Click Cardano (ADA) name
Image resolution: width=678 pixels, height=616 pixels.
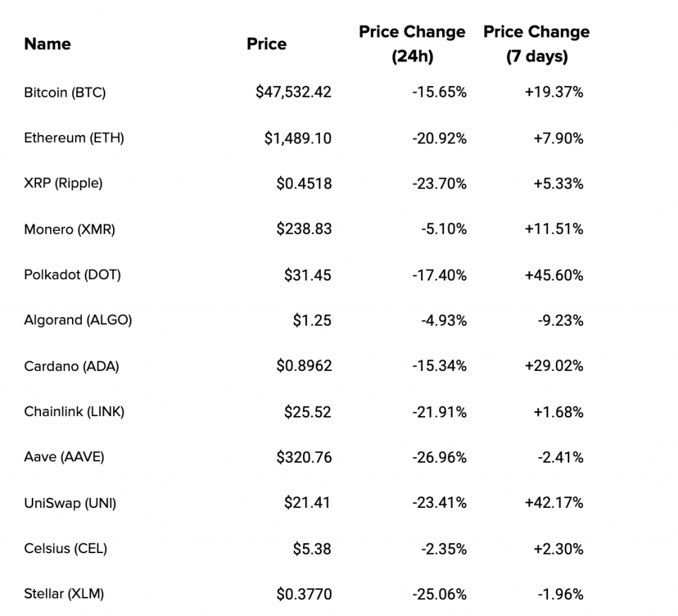click(71, 366)
